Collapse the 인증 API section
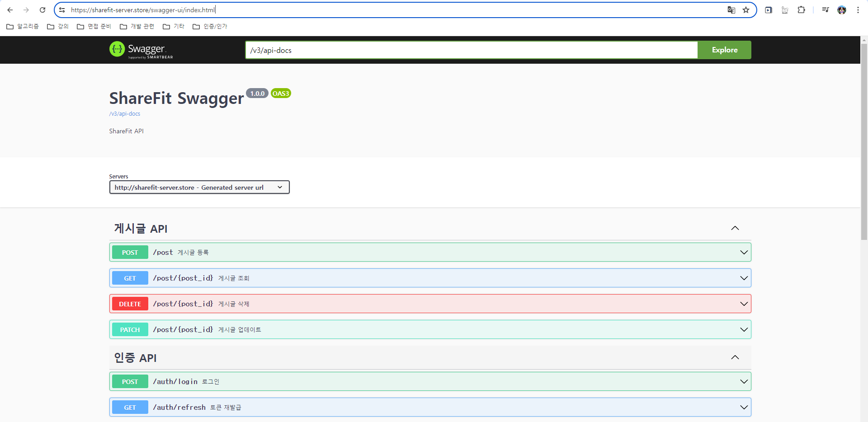868x422 pixels. (x=735, y=357)
